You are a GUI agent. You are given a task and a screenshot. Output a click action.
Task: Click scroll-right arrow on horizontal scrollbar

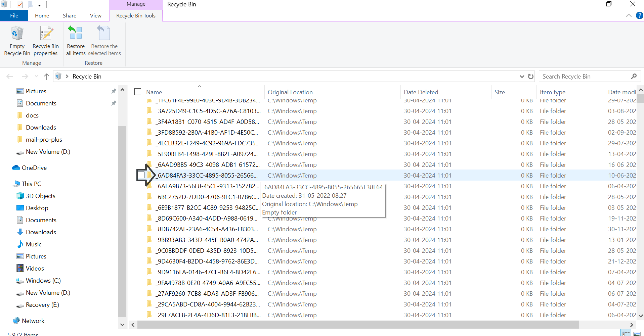(x=632, y=325)
